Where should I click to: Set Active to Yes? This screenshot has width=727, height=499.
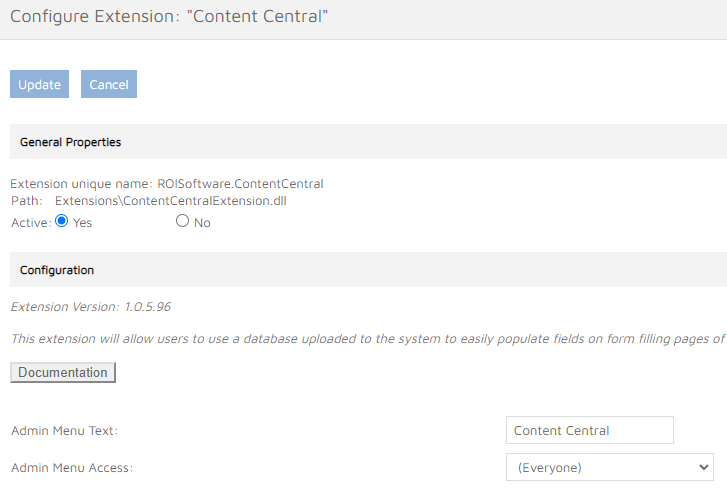(61, 221)
